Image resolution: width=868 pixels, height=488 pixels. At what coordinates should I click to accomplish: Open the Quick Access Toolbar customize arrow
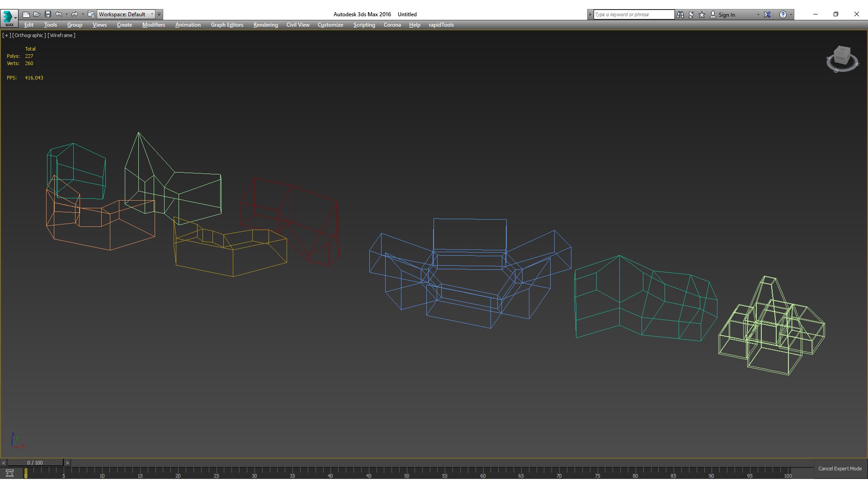[159, 14]
